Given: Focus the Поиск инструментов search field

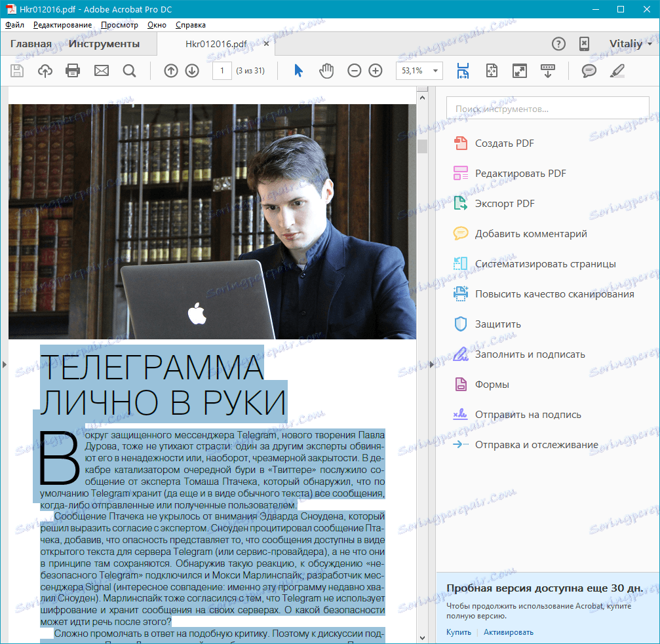Looking at the screenshot, I should (x=548, y=109).
